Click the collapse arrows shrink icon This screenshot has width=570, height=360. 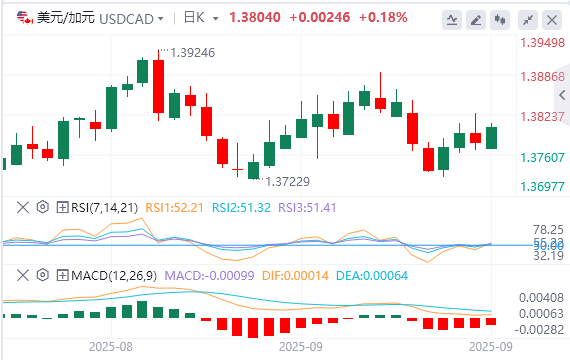coord(528,20)
